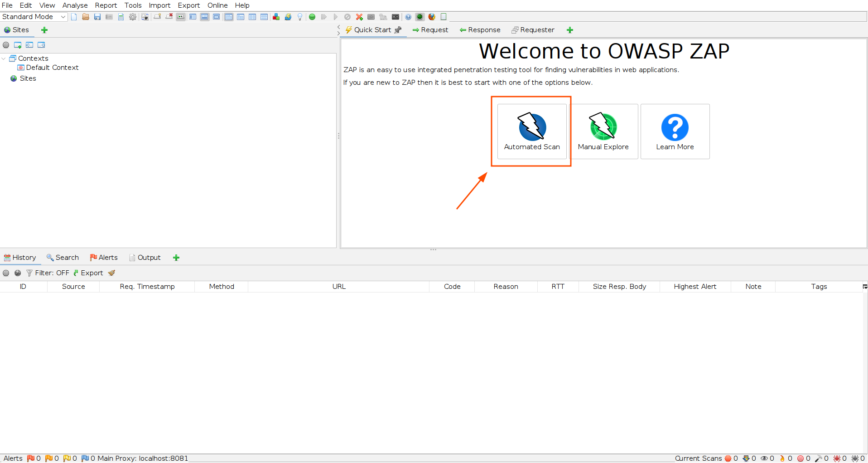The height and width of the screenshot is (463, 868).
Task: Click Main Proxy: localhost:8081 in status bar
Action: [143, 458]
